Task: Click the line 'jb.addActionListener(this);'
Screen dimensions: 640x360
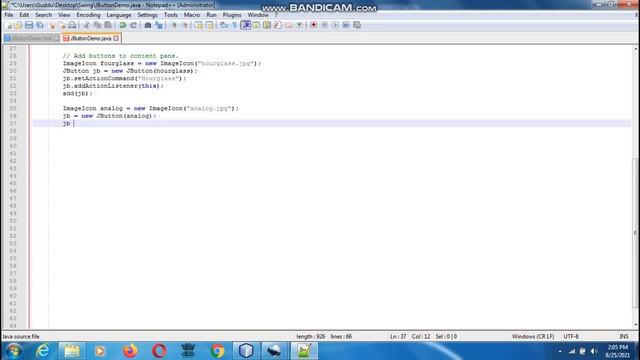Action: click(x=113, y=86)
